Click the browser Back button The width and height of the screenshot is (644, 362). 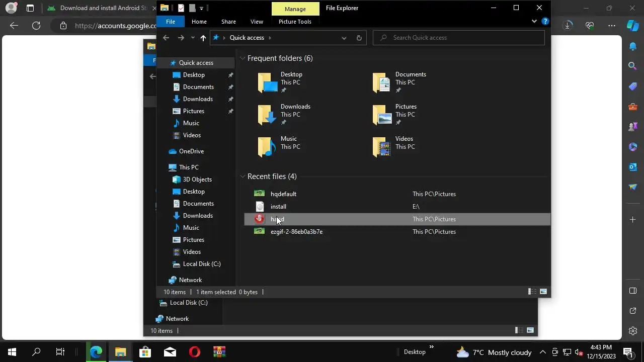14,26
